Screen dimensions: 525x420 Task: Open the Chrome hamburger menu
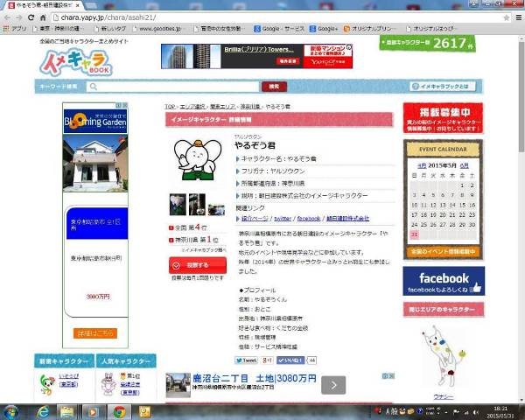519,17
